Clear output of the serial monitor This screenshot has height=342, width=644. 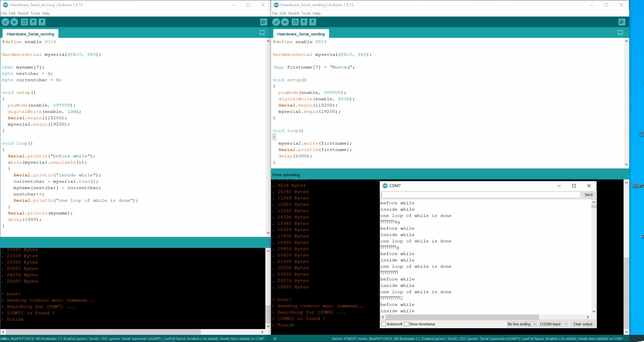[x=583, y=324]
